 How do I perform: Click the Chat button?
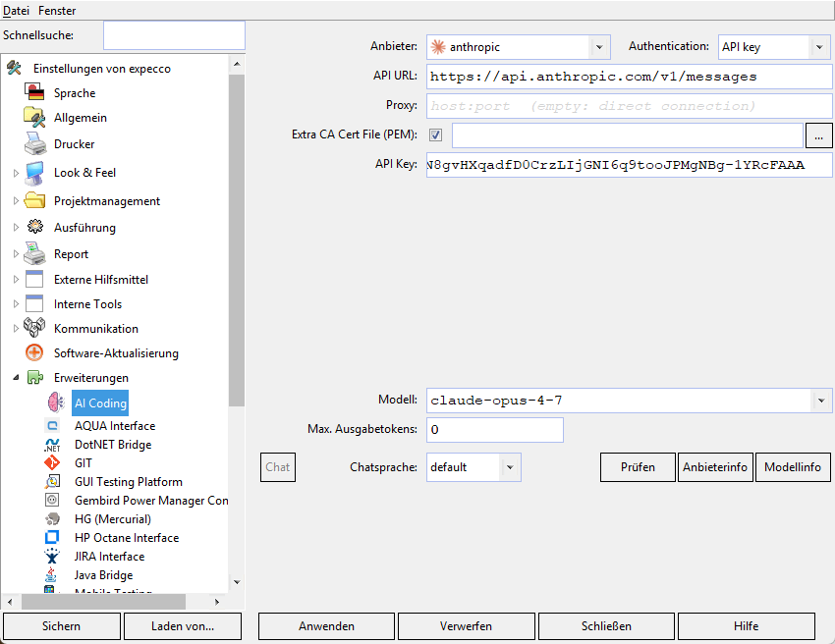(277, 467)
